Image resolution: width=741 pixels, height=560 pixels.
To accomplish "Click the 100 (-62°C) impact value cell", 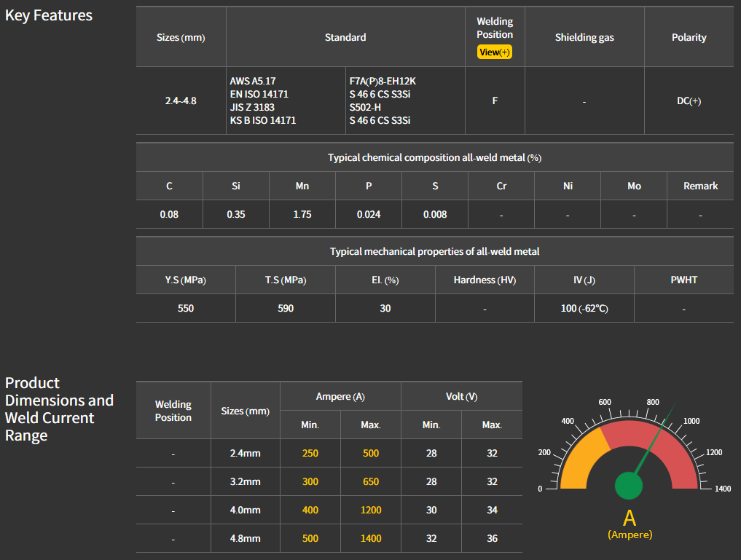I will click(584, 308).
